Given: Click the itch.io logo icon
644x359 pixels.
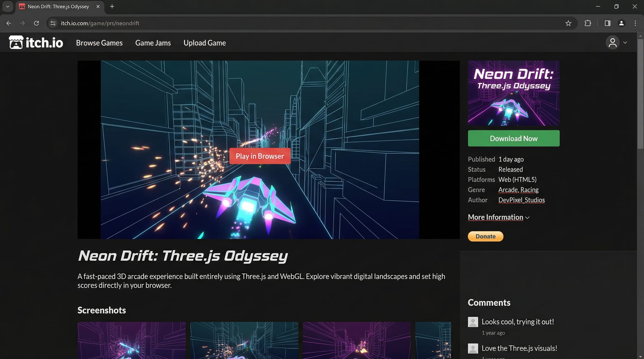Looking at the screenshot, I should pyautogui.click(x=16, y=42).
